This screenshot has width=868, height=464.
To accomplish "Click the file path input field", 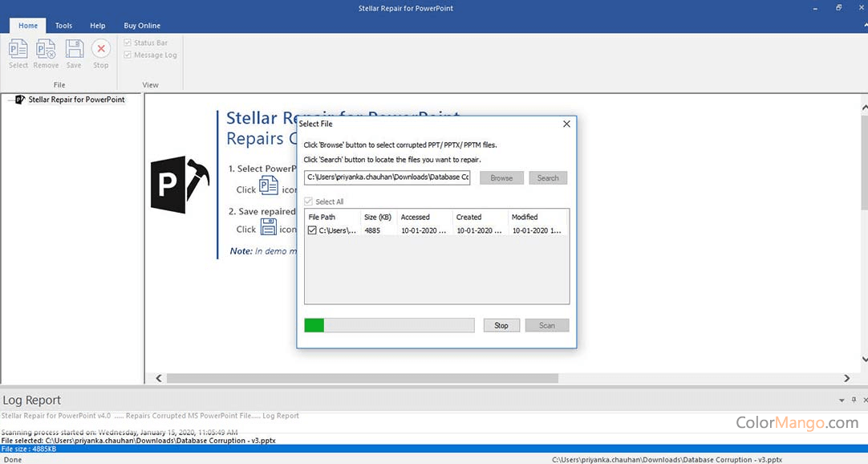I will 387,177.
